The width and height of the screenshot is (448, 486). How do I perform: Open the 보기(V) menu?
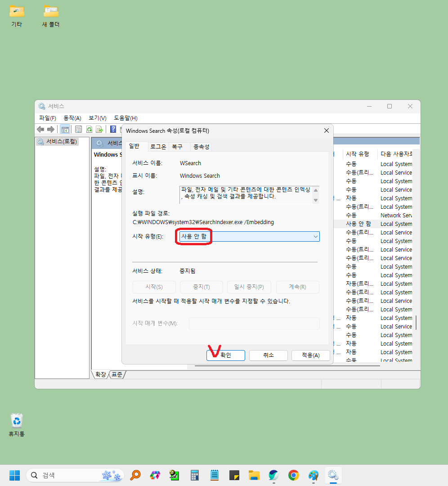tap(98, 118)
